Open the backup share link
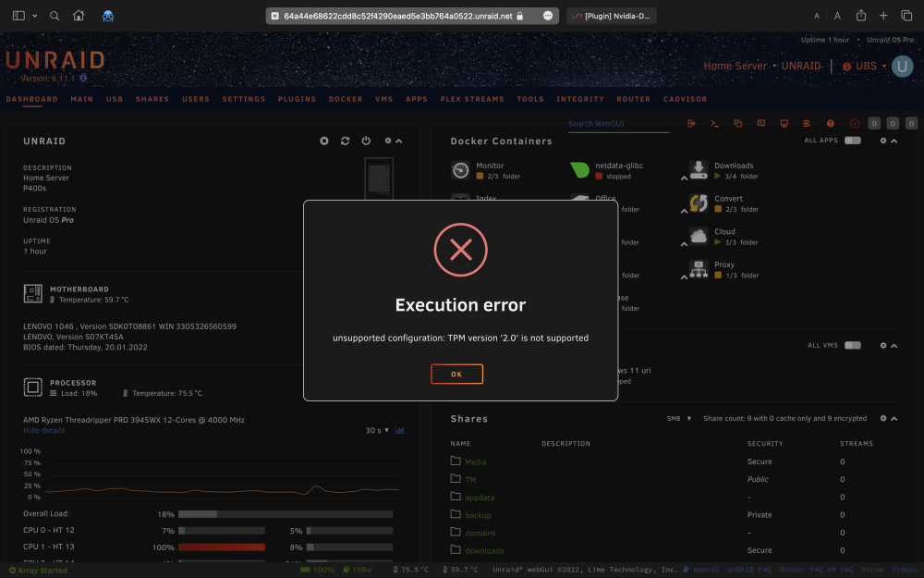924x578 pixels. tap(478, 515)
